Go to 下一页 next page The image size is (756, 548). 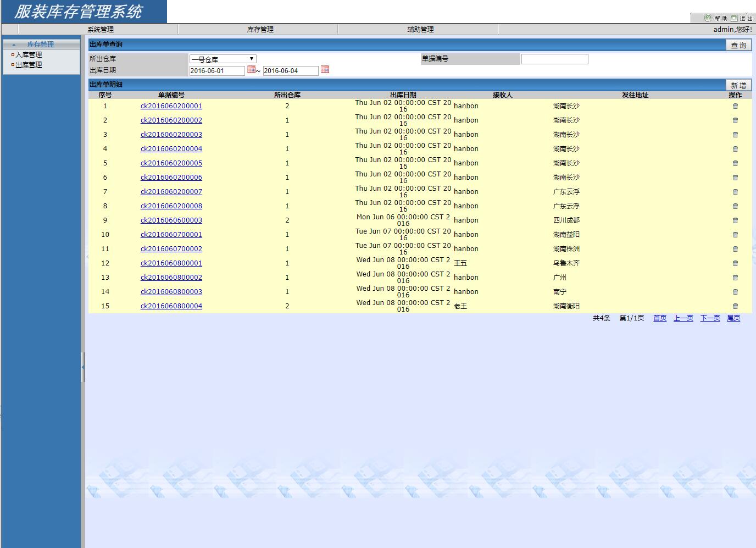(x=710, y=318)
